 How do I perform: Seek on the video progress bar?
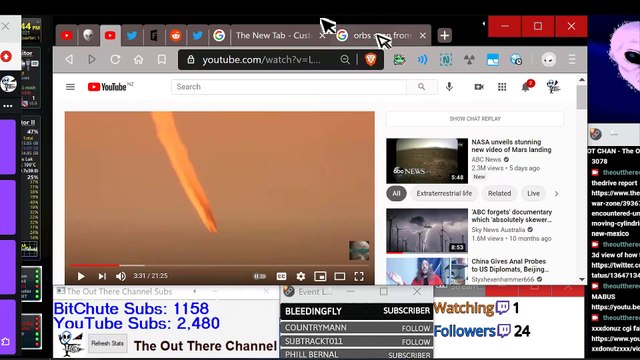(220, 265)
